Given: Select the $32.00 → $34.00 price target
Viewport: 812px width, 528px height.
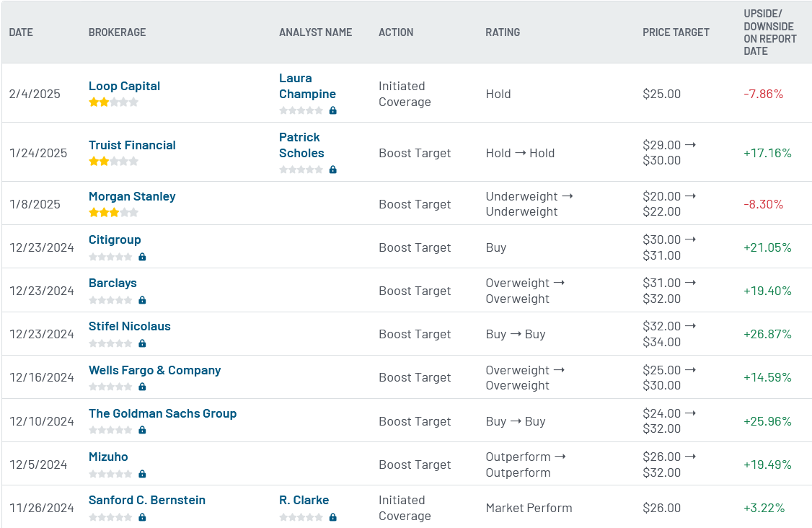Looking at the screenshot, I should (x=669, y=334).
